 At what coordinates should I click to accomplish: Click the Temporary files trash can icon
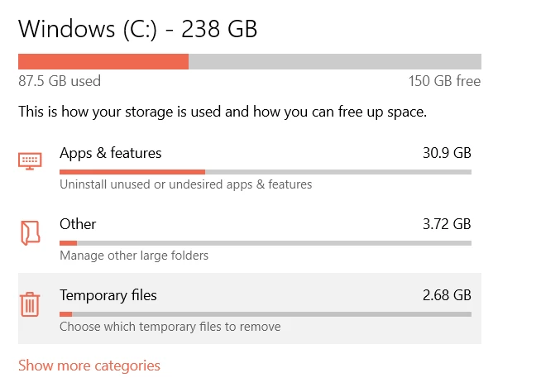click(x=30, y=304)
